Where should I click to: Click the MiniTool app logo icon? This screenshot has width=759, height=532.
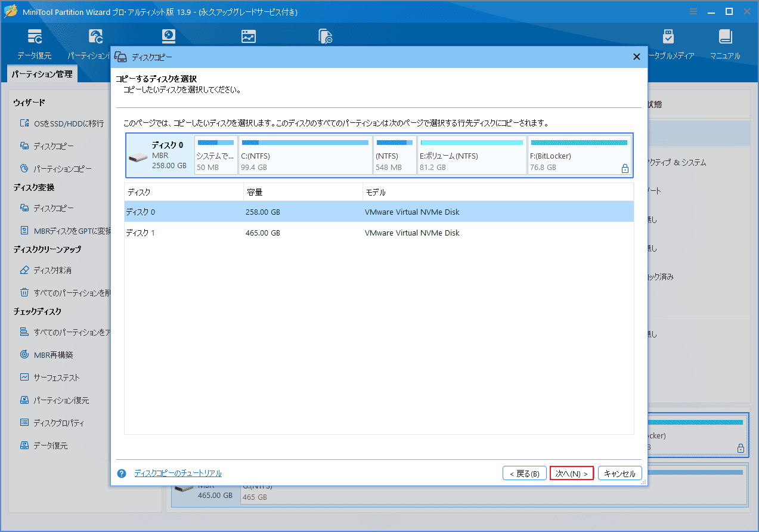click(x=10, y=11)
